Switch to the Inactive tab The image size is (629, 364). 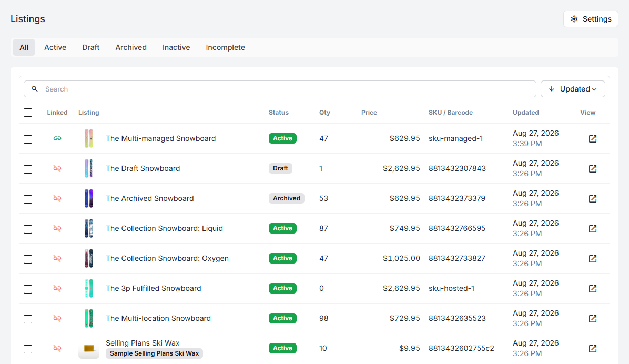[x=176, y=47]
